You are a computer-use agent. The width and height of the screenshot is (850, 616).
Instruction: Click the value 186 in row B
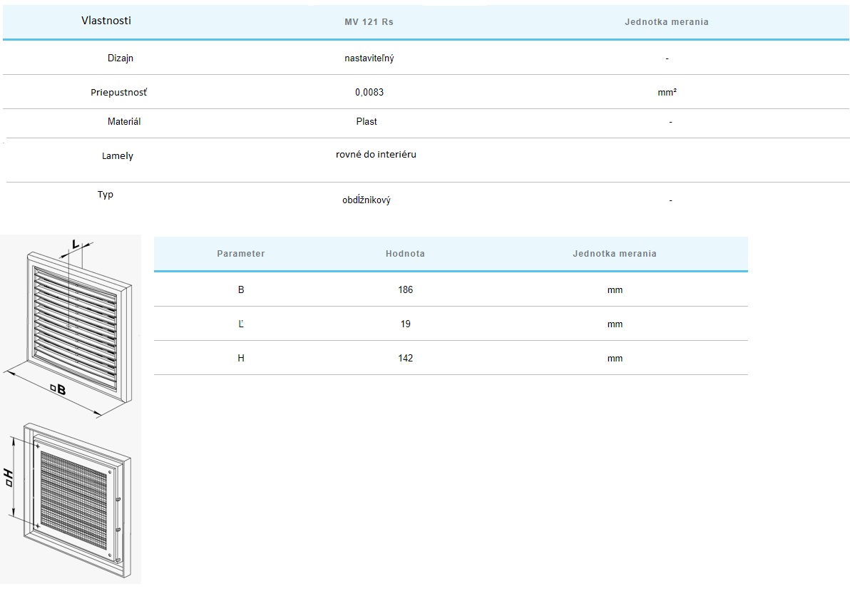(x=405, y=290)
